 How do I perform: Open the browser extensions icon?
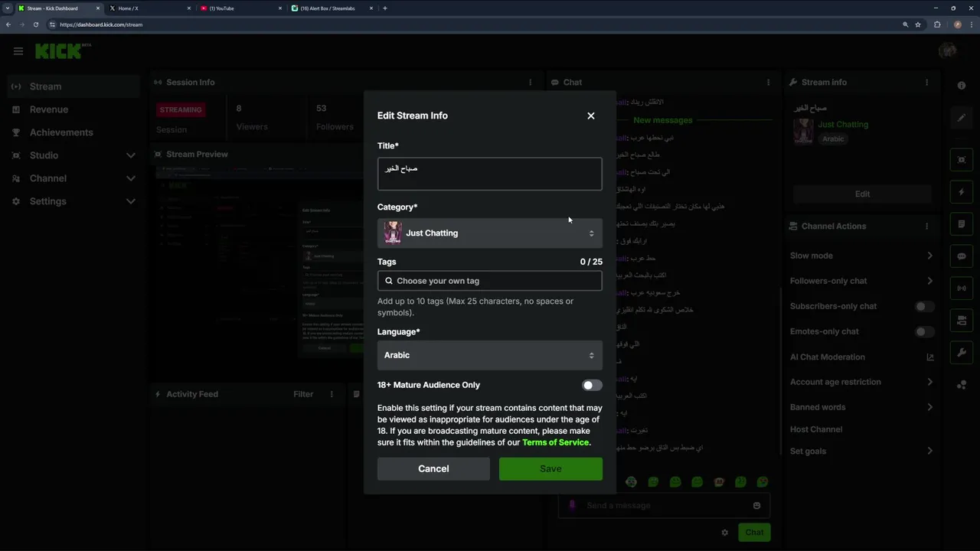pos(937,24)
